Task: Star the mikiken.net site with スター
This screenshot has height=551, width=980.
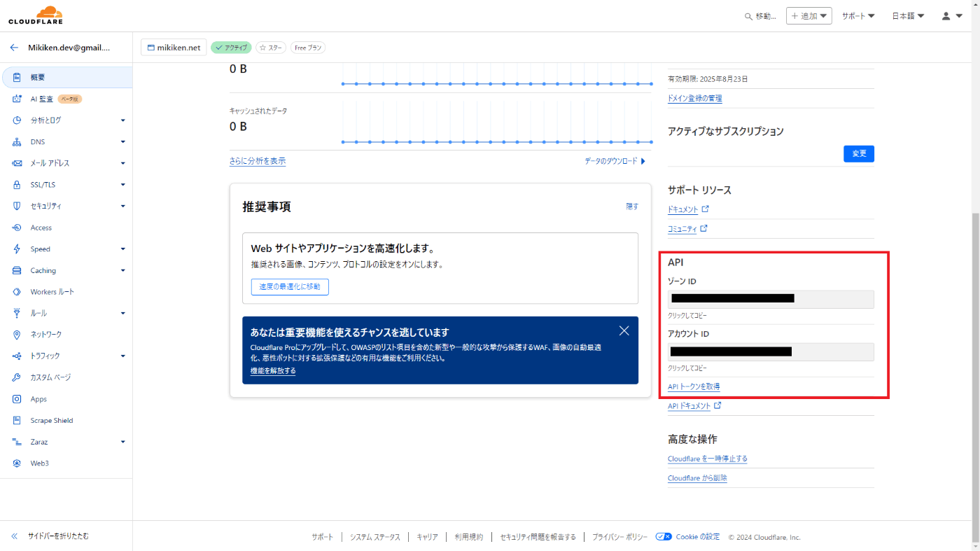Action: coord(271,48)
